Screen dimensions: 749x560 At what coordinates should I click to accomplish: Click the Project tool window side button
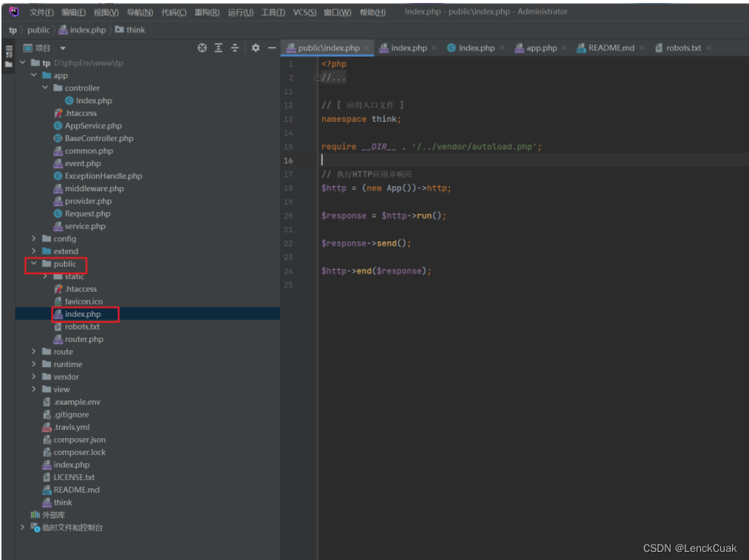click(x=9, y=56)
